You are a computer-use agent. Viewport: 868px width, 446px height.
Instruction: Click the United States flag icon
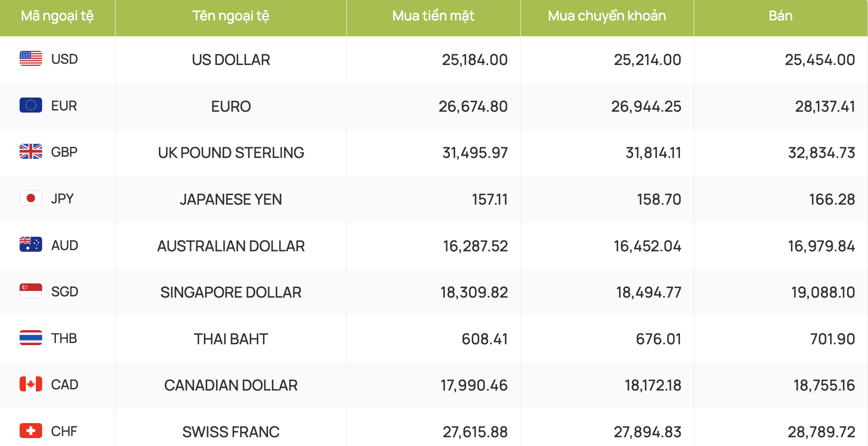click(x=31, y=59)
